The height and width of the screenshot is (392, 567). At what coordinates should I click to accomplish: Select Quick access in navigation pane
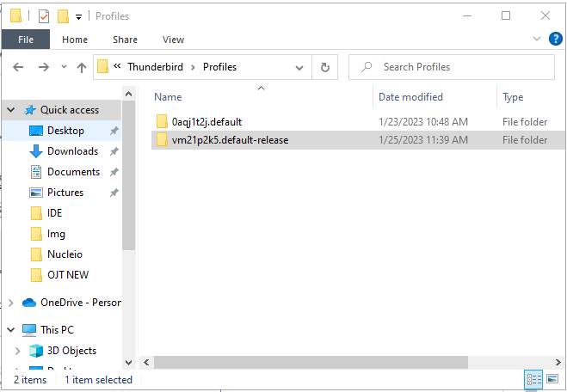[x=70, y=110]
